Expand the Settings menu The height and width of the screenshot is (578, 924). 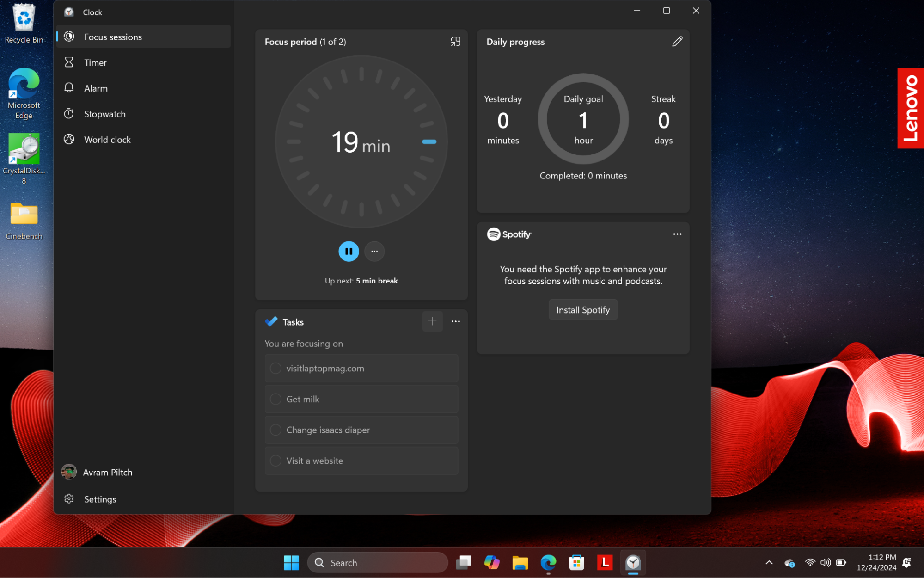[x=100, y=499]
